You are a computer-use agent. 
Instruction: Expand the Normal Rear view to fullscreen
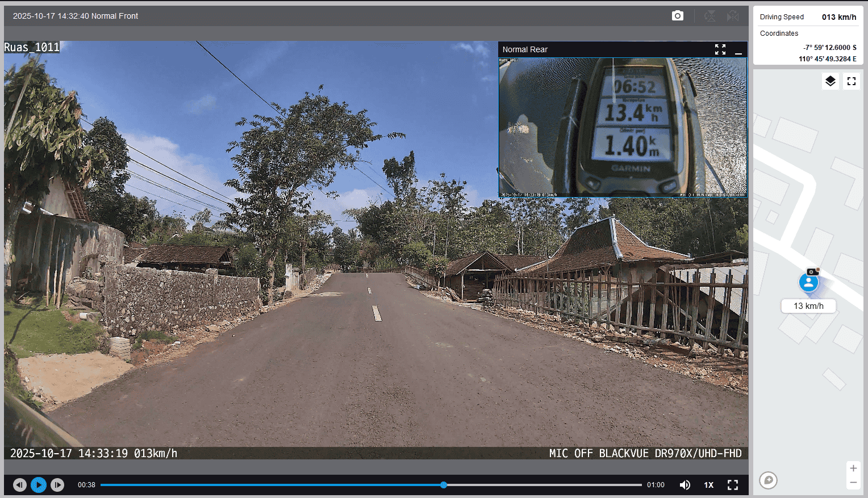pyautogui.click(x=720, y=49)
